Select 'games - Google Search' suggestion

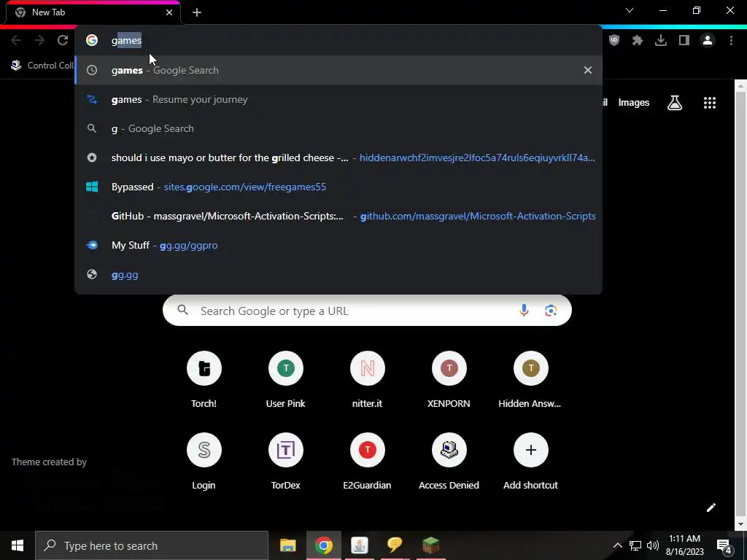[x=338, y=70]
